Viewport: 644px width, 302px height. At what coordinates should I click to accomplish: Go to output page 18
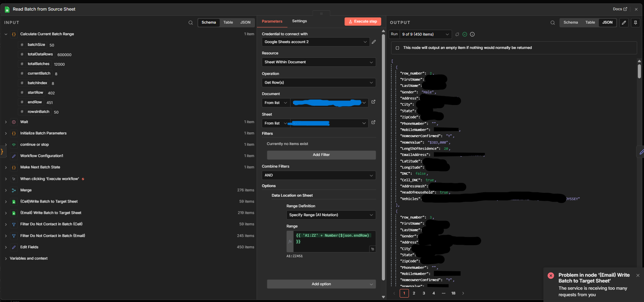[453, 293]
